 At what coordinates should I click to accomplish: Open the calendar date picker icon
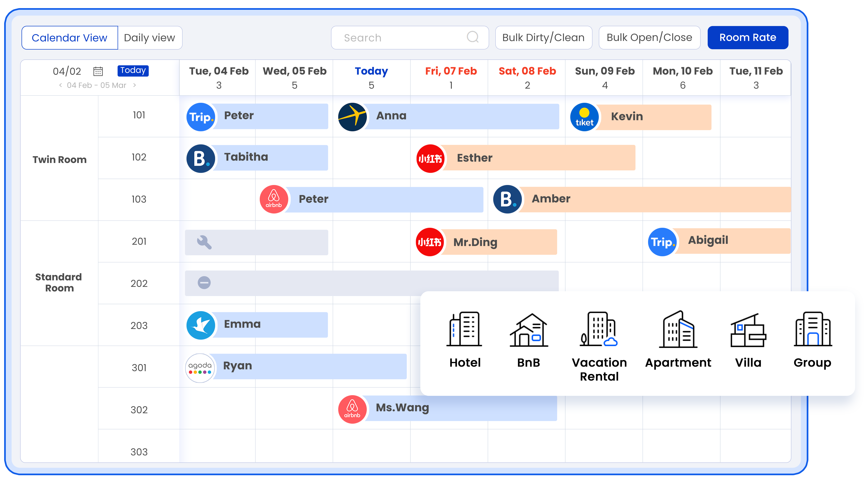[98, 71]
